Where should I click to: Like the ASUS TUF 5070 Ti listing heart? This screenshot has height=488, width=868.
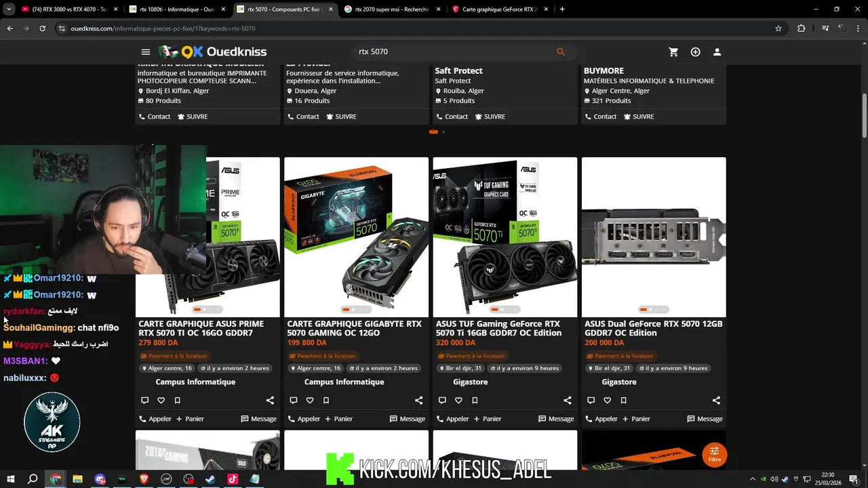coord(458,401)
